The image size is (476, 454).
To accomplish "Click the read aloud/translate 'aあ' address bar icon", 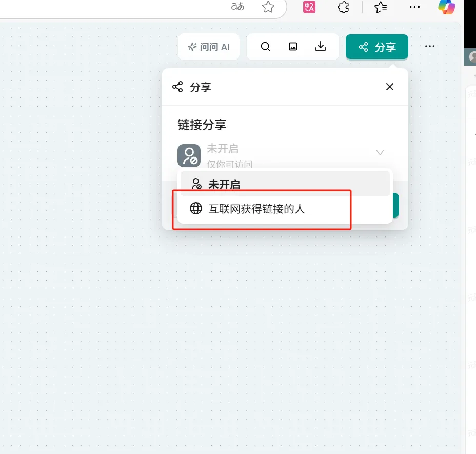I will click(237, 7).
